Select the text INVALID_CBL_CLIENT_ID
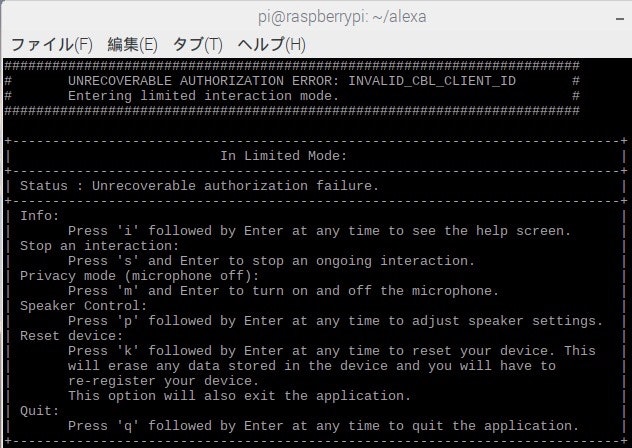632x448 pixels. [x=432, y=81]
